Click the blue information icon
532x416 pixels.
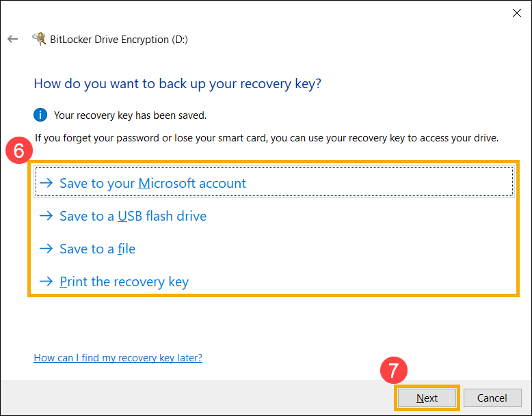point(40,115)
